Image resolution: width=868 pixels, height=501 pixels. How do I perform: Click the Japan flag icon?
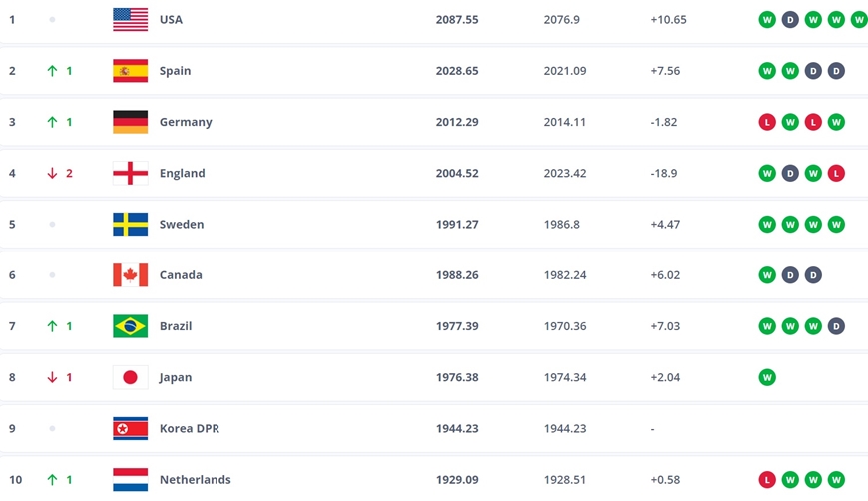[x=130, y=377]
